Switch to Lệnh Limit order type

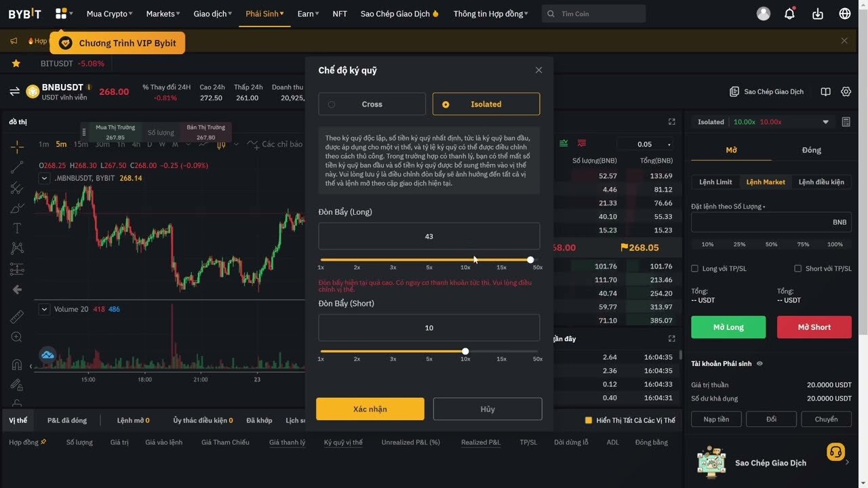(715, 182)
